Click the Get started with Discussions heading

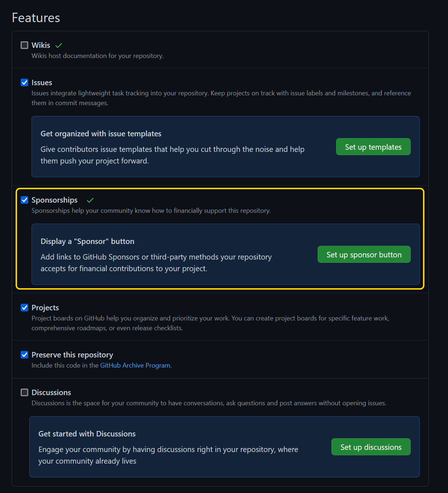click(x=87, y=434)
